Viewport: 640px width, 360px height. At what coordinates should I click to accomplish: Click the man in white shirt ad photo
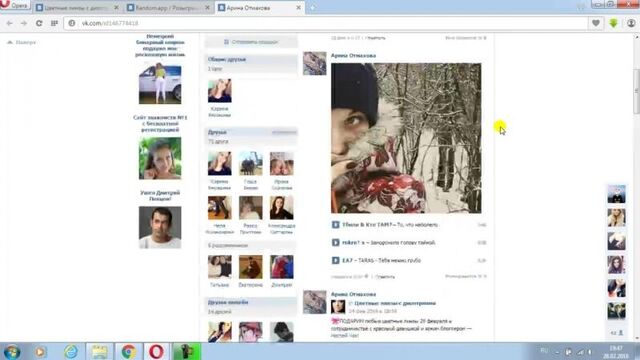point(160,227)
